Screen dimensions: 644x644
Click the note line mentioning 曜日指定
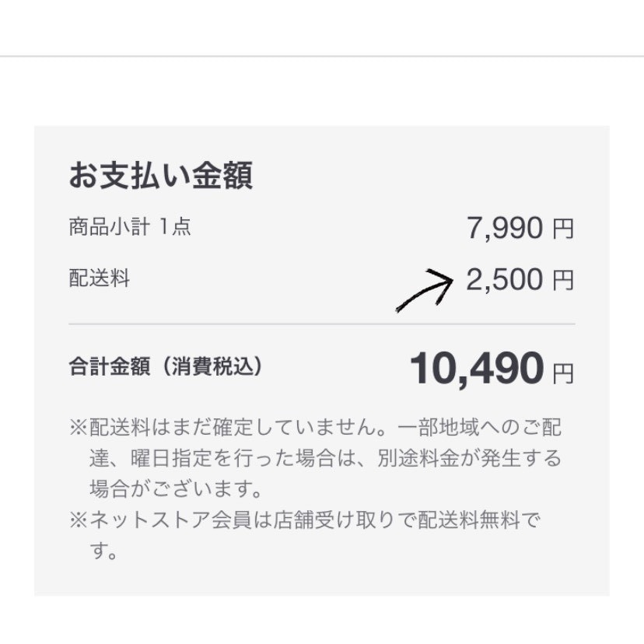tap(325, 458)
